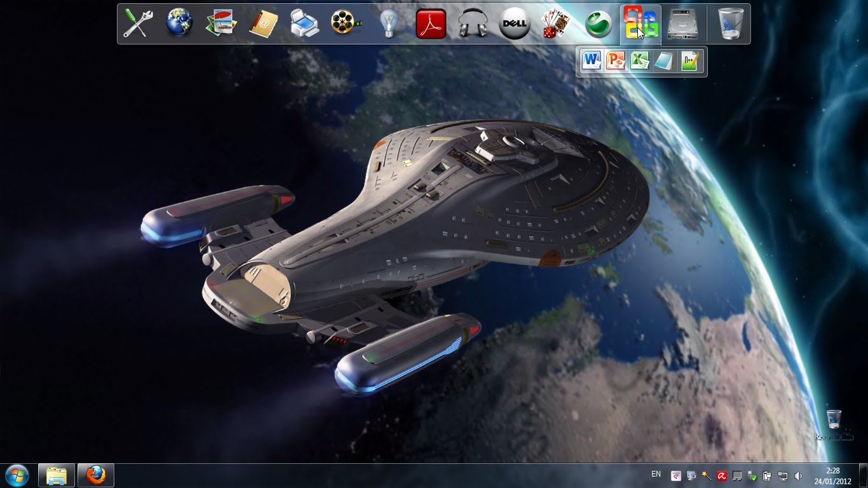Launch PowerPoint from the Office flyout
This screenshot has width=868, height=488.
615,61
